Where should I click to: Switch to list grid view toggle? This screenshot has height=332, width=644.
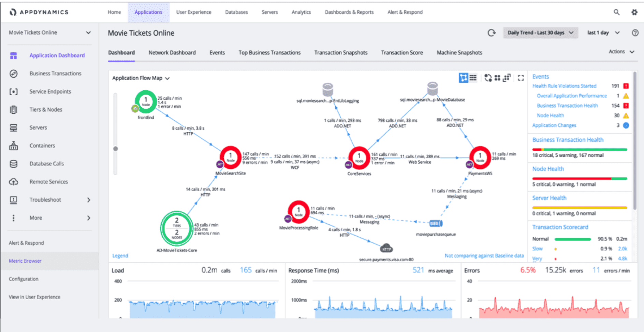(x=473, y=78)
